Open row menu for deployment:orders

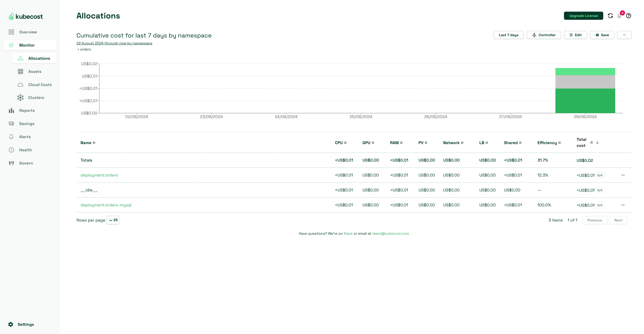pos(623,175)
